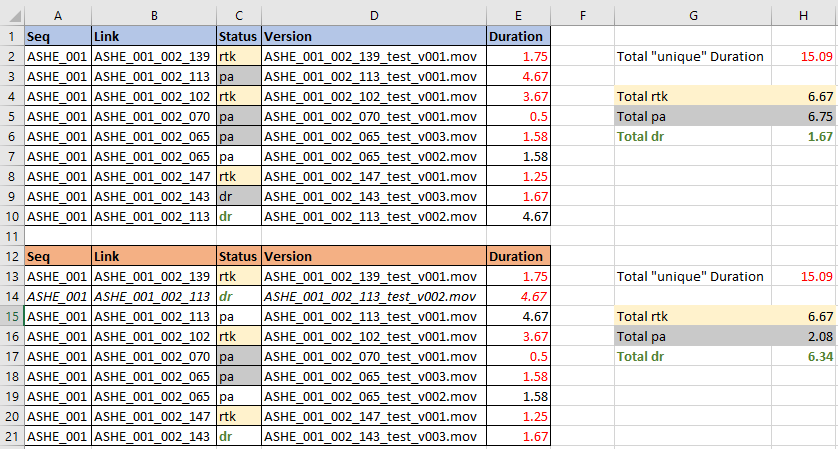The height and width of the screenshot is (449, 838).
Task: Select duration 0.5 in row 5
Action: 518,117
